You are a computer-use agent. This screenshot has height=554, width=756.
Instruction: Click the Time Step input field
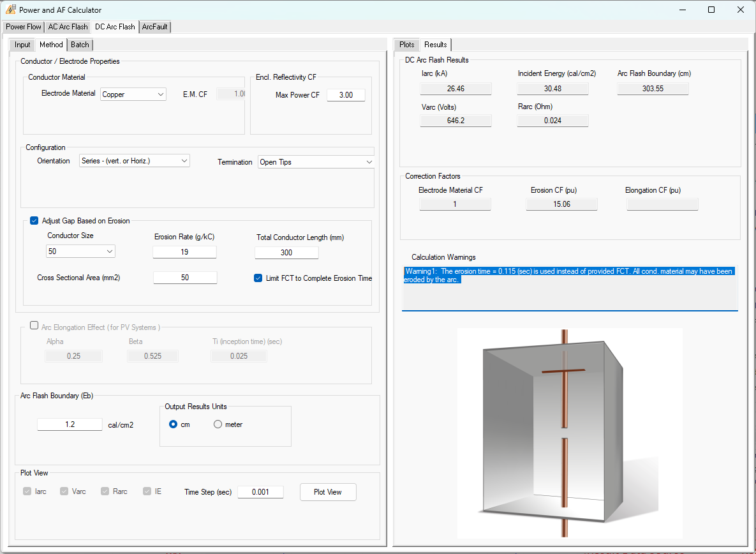[260, 491]
